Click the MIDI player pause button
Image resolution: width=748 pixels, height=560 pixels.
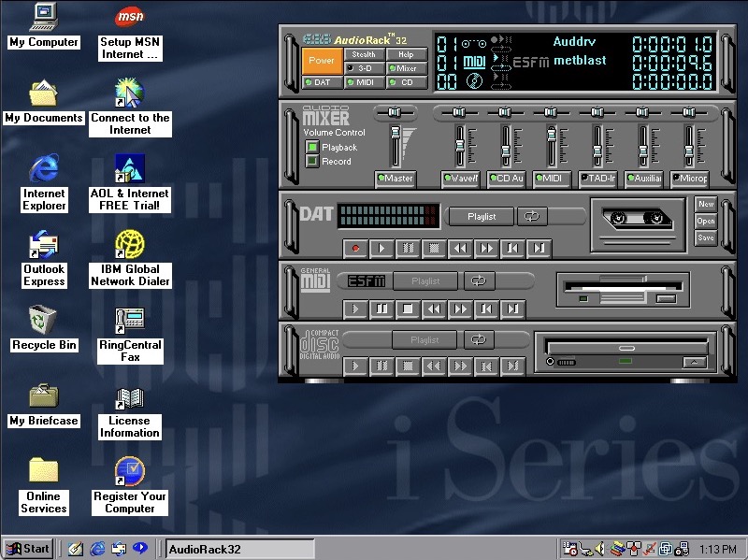click(x=381, y=309)
